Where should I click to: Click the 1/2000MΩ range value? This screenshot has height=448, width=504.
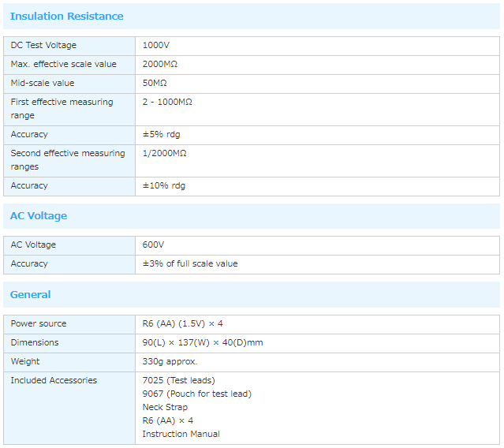(164, 154)
